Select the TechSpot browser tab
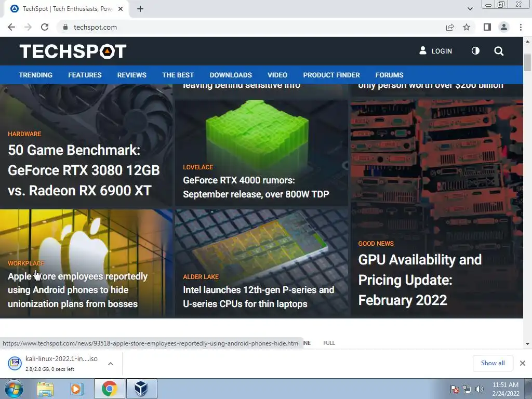Screen dimensions: 532x399 tap(66, 9)
